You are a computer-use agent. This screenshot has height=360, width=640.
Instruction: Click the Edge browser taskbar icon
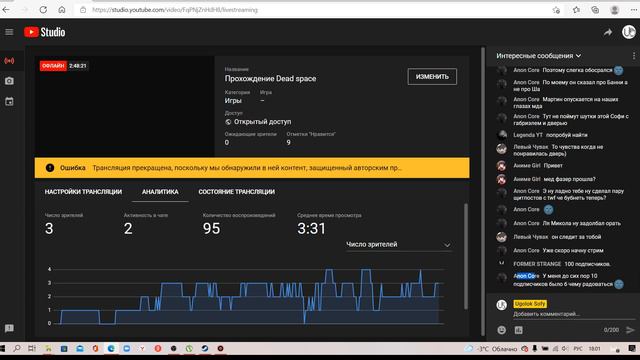point(111,348)
